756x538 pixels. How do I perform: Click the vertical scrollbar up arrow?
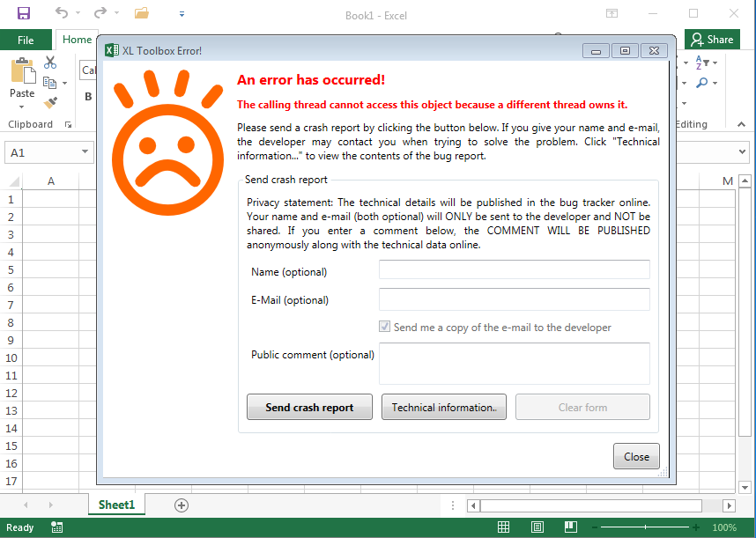(x=745, y=181)
